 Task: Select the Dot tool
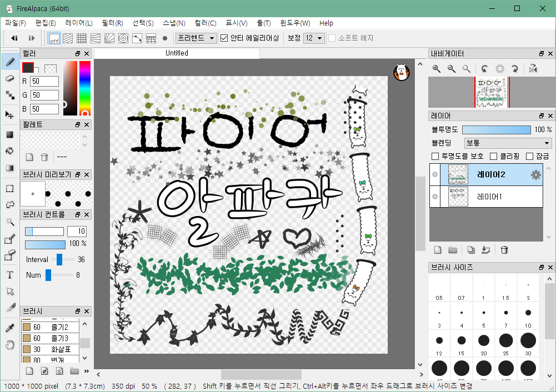10,94
